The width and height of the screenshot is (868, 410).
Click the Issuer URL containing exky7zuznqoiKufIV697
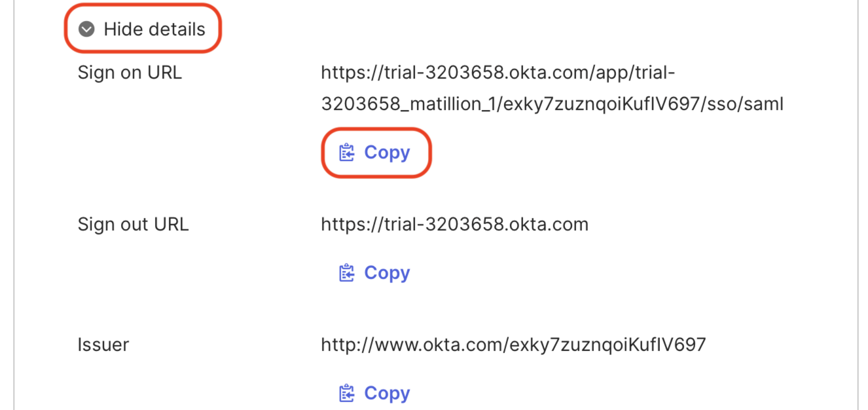click(513, 345)
